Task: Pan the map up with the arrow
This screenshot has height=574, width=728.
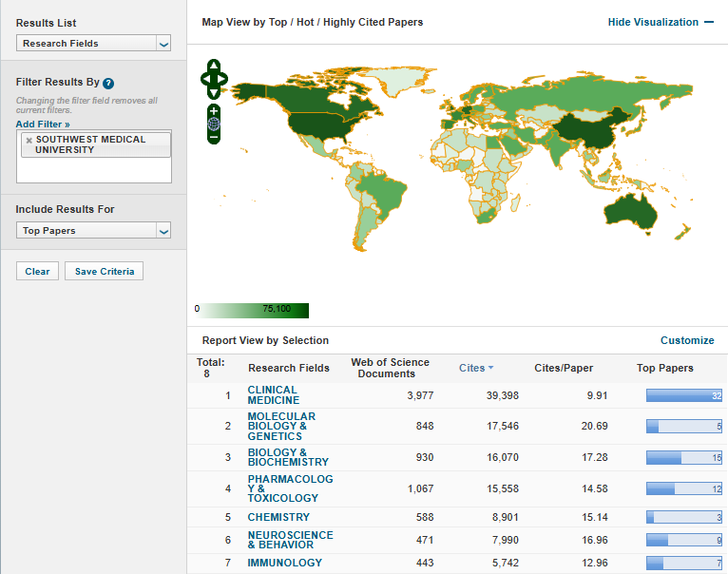Action: 214,66
